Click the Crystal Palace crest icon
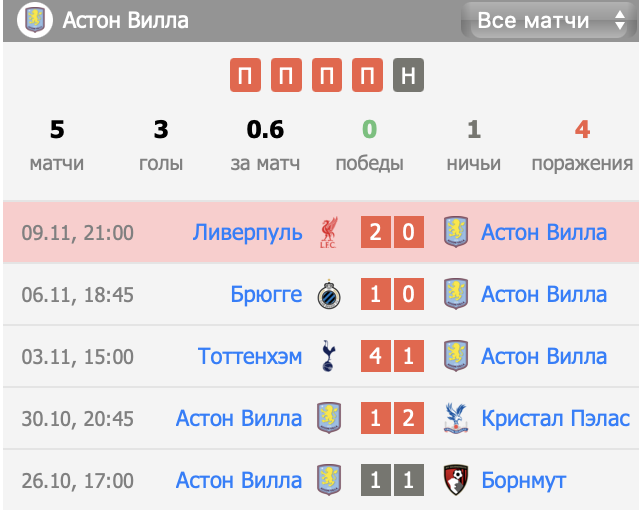The width and height of the screenshot is (639, 520). tap(455, 418)
